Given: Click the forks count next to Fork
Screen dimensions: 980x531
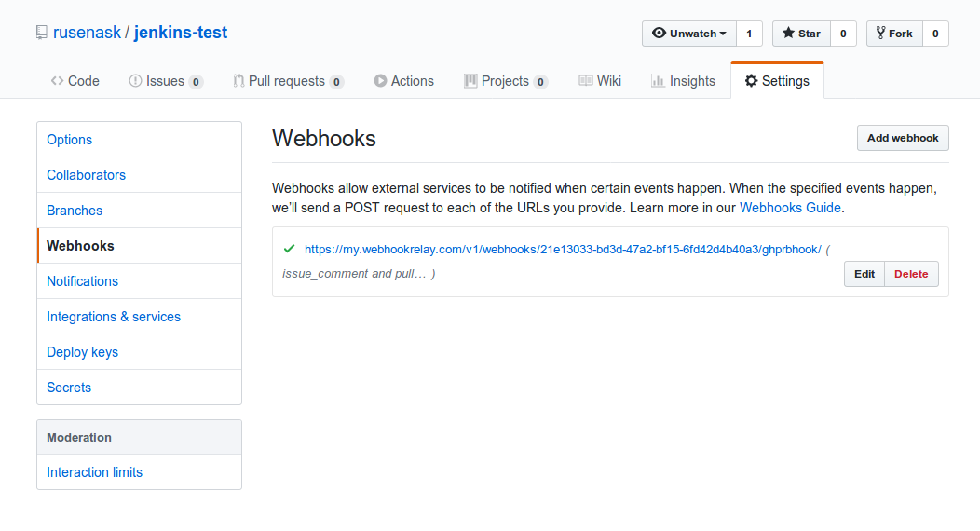Looking at the screenshot, I should [x=935, y=34].
